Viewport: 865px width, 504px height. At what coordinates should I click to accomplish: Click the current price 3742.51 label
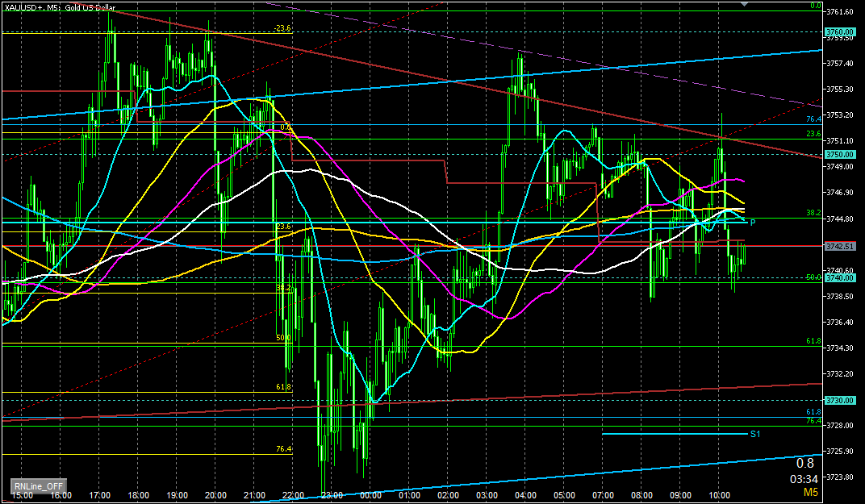(840, 246)
